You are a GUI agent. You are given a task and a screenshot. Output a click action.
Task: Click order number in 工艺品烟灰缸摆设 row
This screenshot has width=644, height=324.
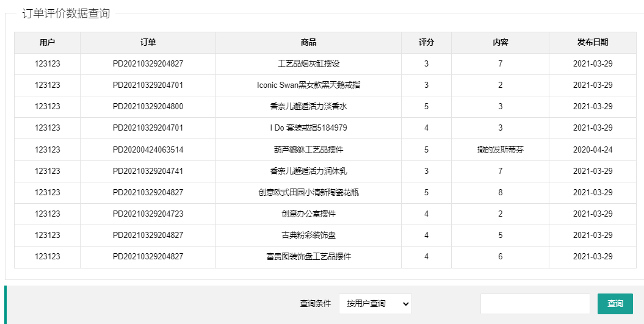tap(148, 63)
